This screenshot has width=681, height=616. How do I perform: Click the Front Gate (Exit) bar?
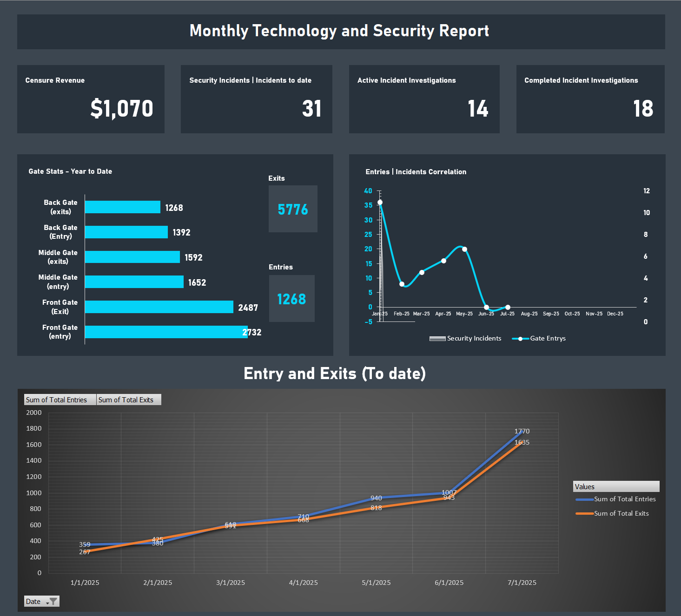click(x=159, y=307)
